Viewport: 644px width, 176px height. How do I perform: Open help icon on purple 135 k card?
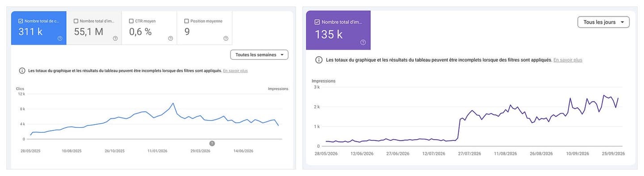363,42
